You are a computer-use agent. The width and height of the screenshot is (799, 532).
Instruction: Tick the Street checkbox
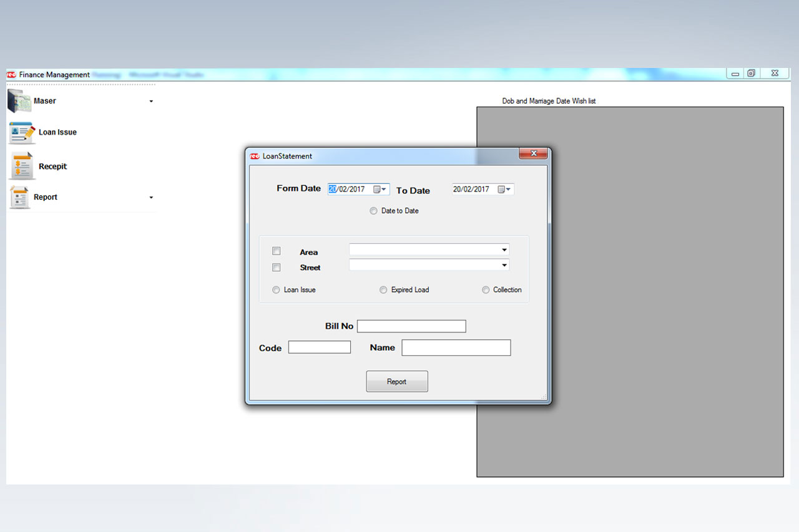277,268
